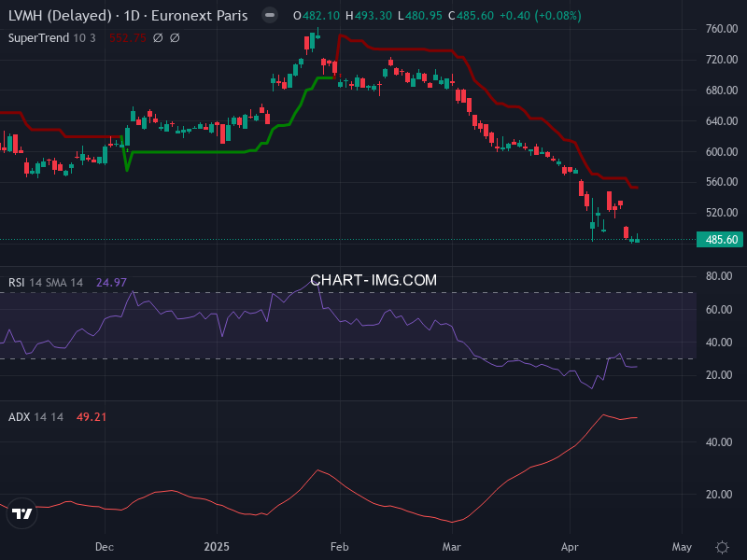This screenshot has width=747, height=560.
Task: Open the RSI 14 SMA 14 indicator legend
Action: click(46, 283)
